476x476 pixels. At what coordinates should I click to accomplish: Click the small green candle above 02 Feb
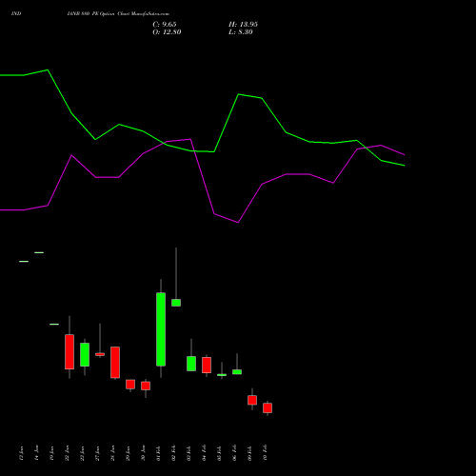[x=176, y=303]
